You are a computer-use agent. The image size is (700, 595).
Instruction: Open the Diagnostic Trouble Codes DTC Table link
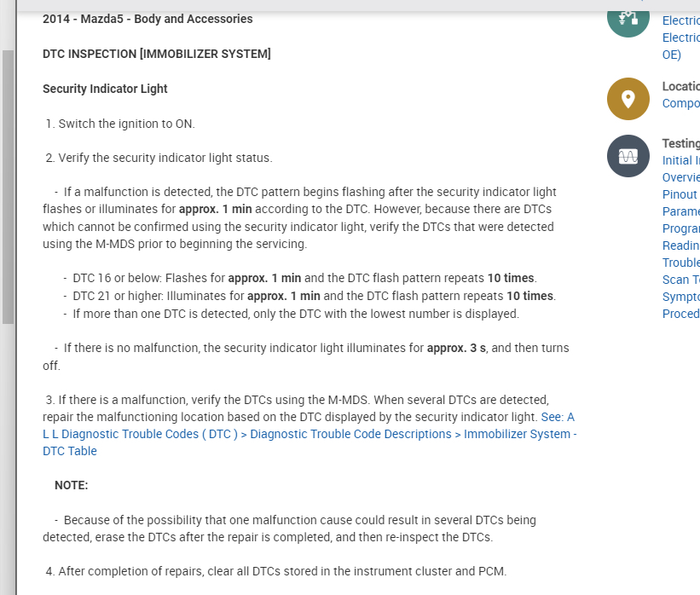(x=309, y=434)
